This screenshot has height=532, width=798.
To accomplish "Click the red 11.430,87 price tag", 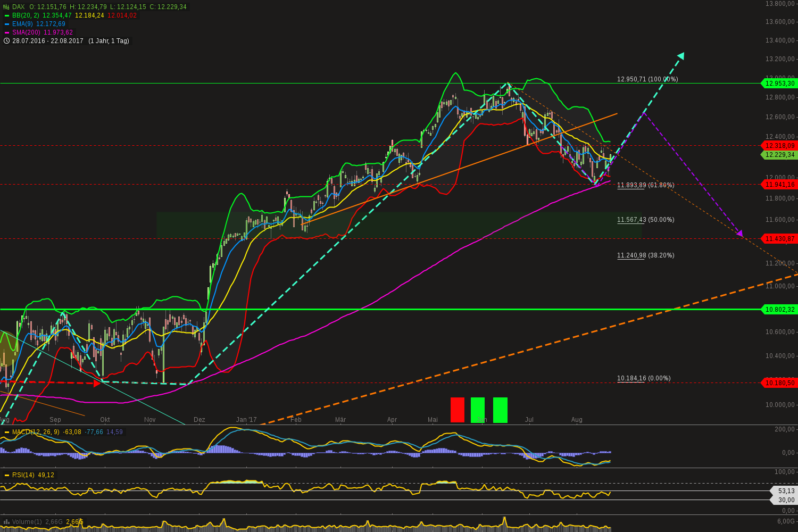I will click(x=779, y=239).
